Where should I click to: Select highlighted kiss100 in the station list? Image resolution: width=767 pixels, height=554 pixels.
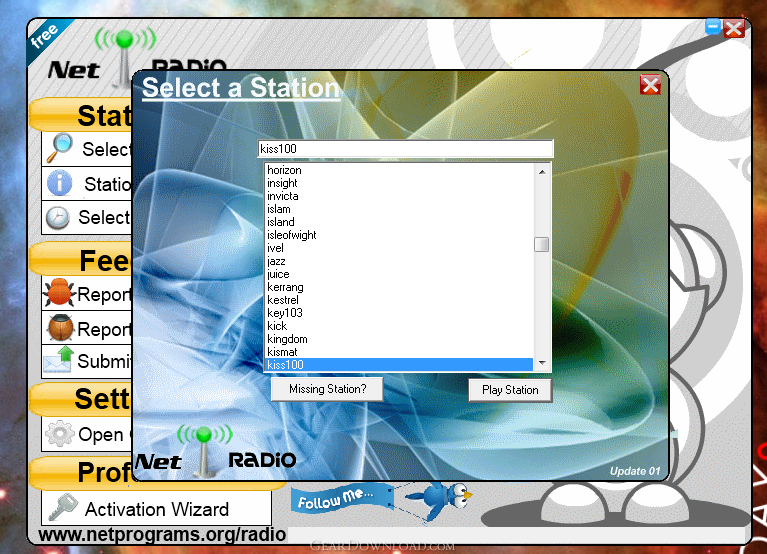coord(399,365)
